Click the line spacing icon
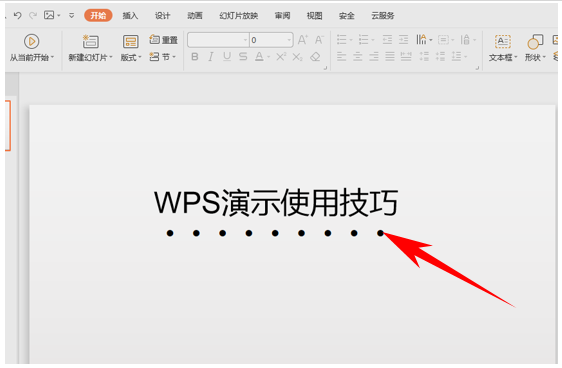The height and width of the screenshot is (368, 562). (x=456, y=57)
